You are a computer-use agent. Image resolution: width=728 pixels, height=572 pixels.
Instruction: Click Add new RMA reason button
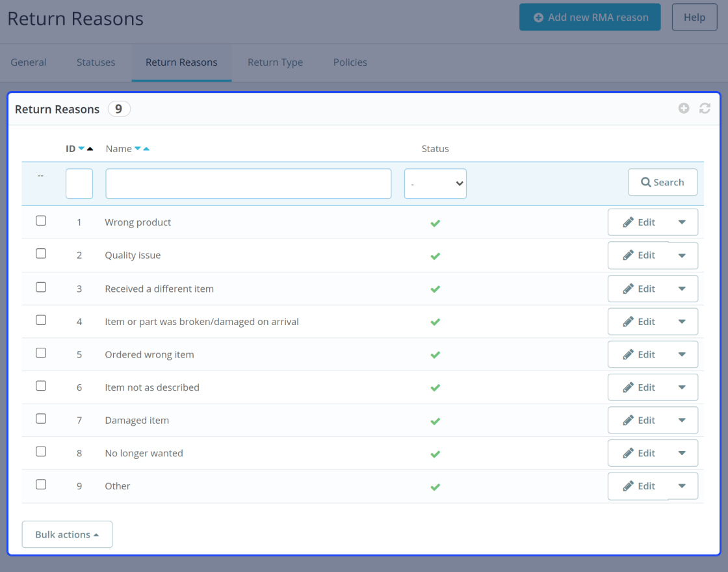pos(590,17)
